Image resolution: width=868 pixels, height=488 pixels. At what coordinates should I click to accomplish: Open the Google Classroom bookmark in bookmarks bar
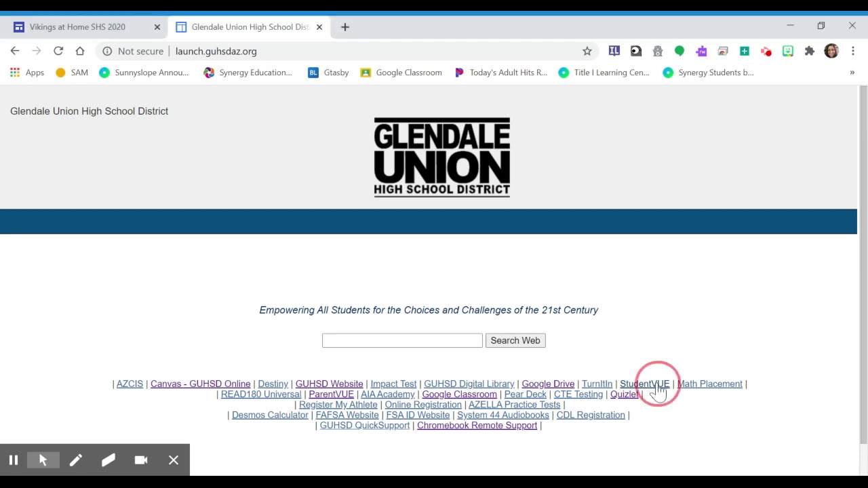click(x=401, y=73)
